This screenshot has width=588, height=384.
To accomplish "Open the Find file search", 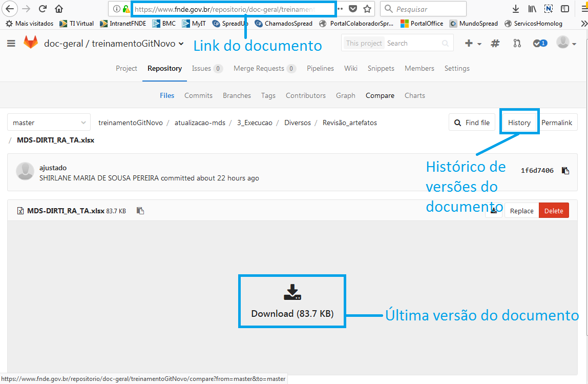I will pyautogui.click(x=471, y=122).
